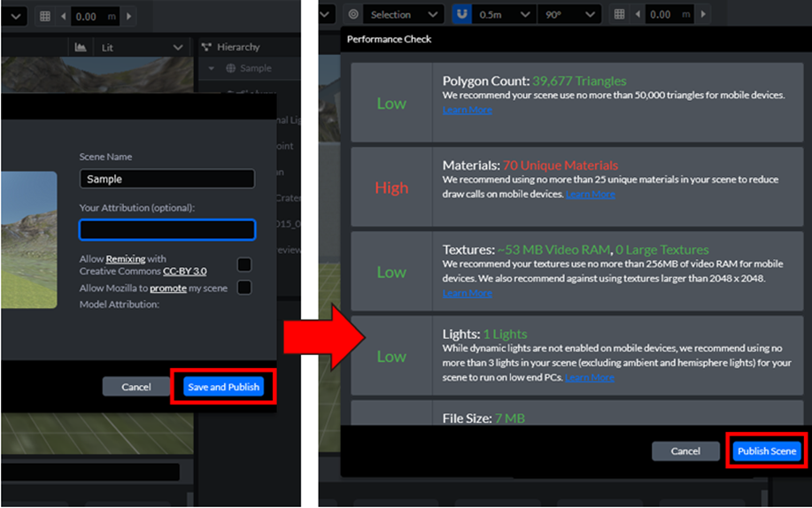Viewport: 812px width, 508px height.
Task: Increase grid height with right arrow in left toolbar
Action: tap(129, 16)
